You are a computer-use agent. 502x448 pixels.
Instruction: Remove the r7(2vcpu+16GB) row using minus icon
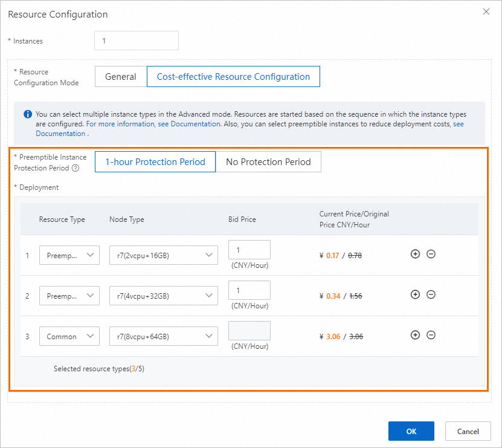431,254
